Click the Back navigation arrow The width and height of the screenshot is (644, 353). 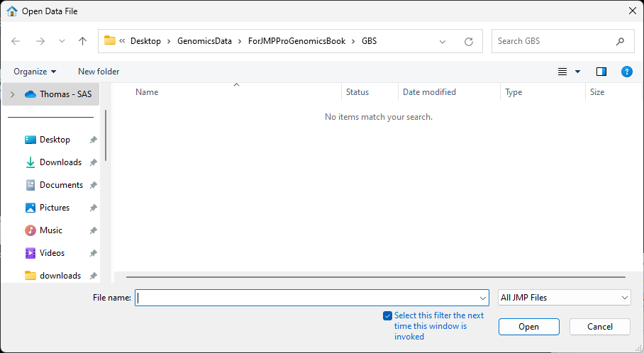click(16, 41)
